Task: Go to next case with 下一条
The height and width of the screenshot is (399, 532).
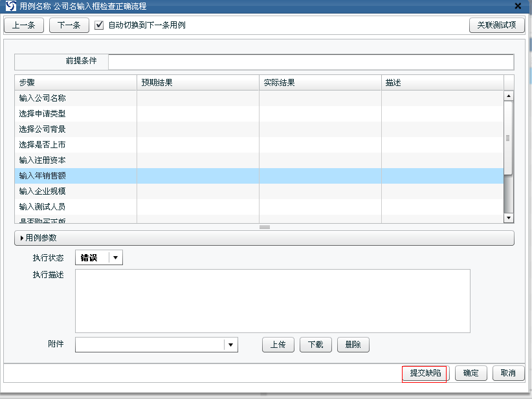Action: pos(69,25)
